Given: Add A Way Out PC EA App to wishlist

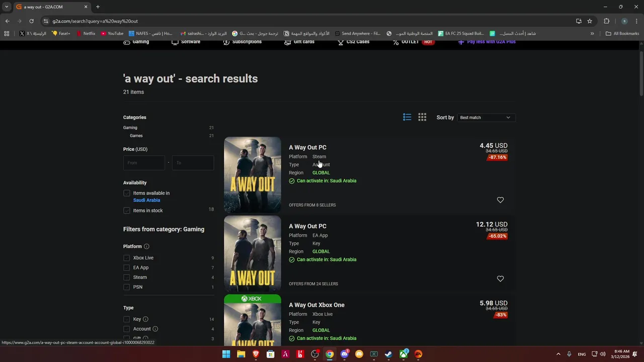Looking at the screenshot, I should [500, 279].
